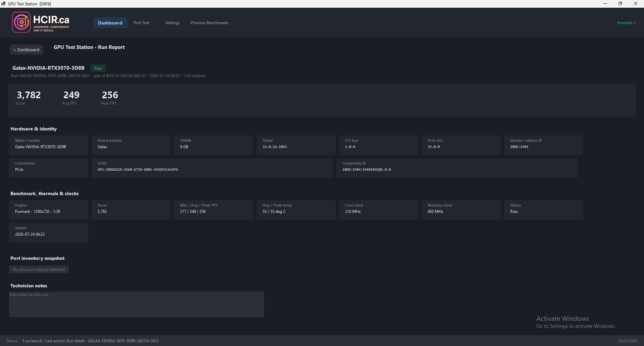Image resolution: width=644 pixels, height=346 pixels.
Task: Click the Board partner Galax card
Action: (131, 145)
